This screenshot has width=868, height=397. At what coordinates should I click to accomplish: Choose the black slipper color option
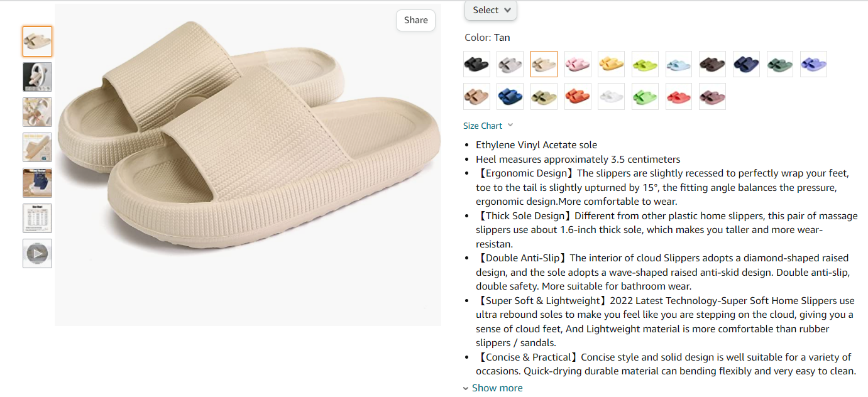tap(476, 64)
